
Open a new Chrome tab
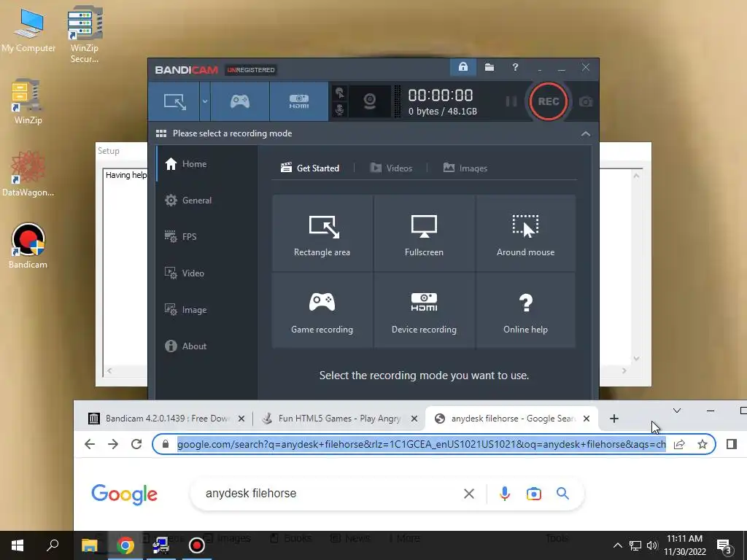[x=614, y=419]
